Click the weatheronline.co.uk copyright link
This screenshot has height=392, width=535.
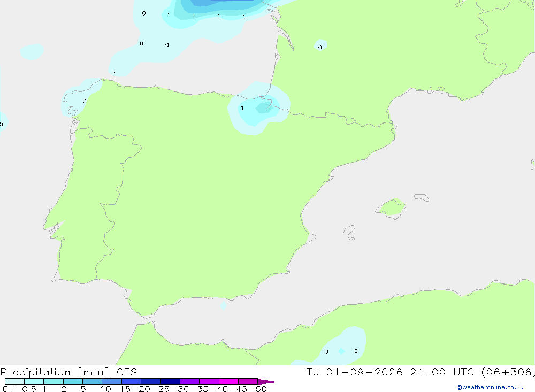[x=490, y=387]
